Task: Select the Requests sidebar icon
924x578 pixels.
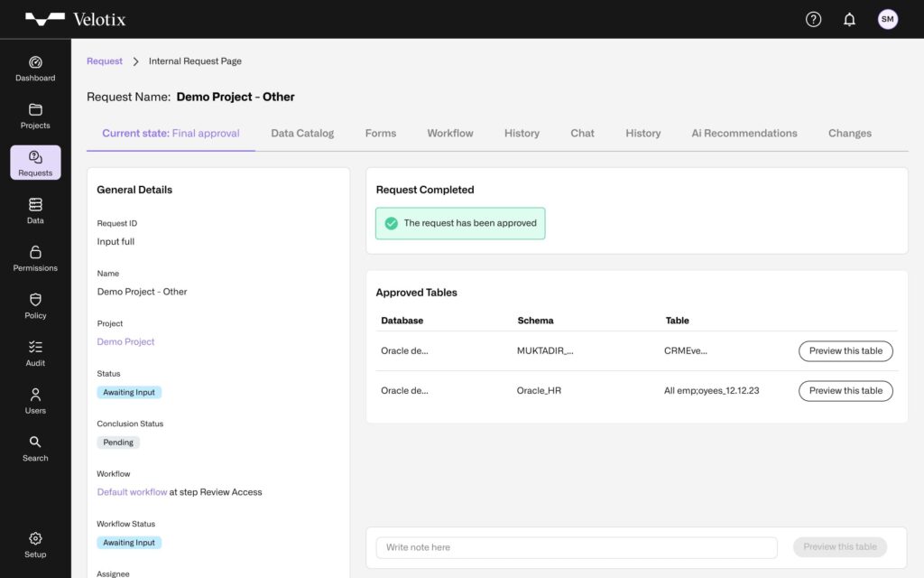Action: [x=35, y=157]
